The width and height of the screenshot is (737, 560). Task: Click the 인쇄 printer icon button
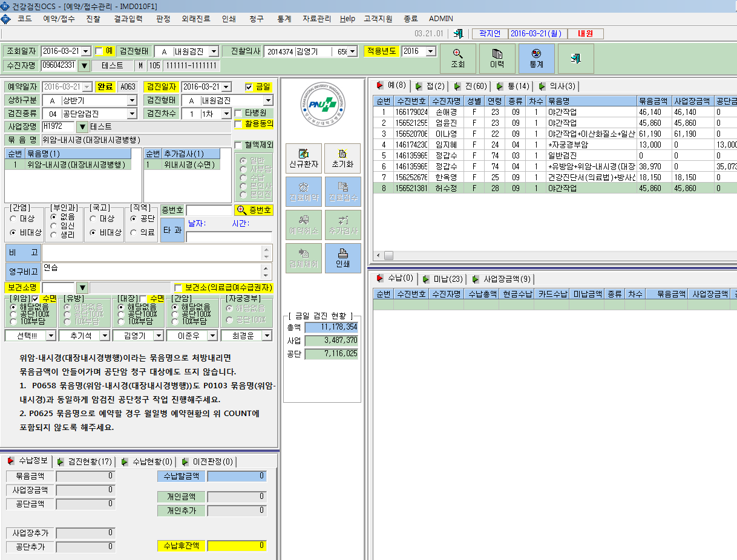tap(342, 258)
